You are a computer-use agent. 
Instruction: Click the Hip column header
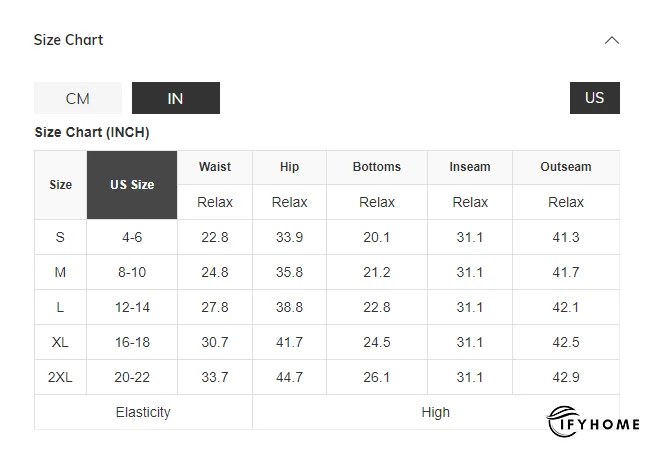coord(289,167)
